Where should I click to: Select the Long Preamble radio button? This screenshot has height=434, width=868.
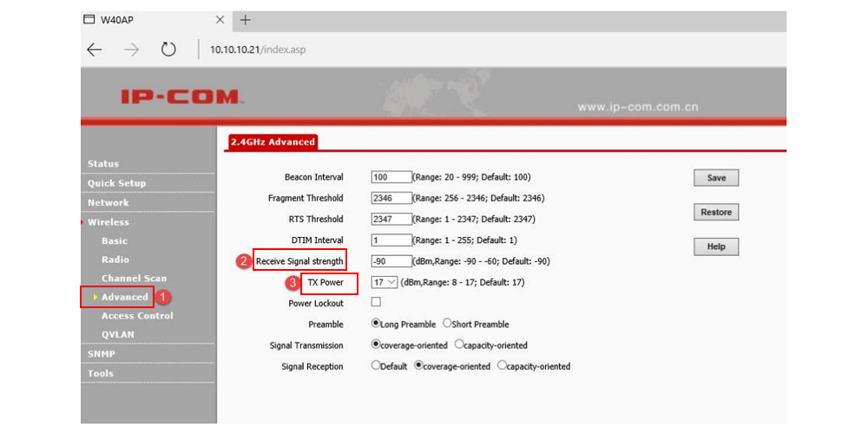(x=376, y=323)
